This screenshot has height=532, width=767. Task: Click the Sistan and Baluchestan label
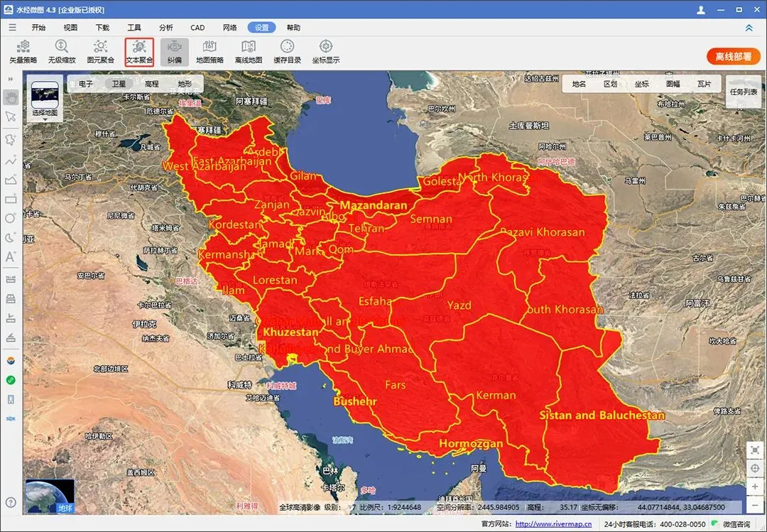coord(602,415)
